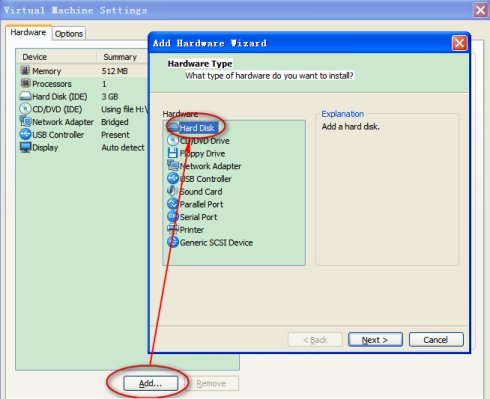This screenshot has width=490, height=399.
Task: Select 'USB Controller' in the settings device list
Action: pyautogui.click(x=83, y=135)
